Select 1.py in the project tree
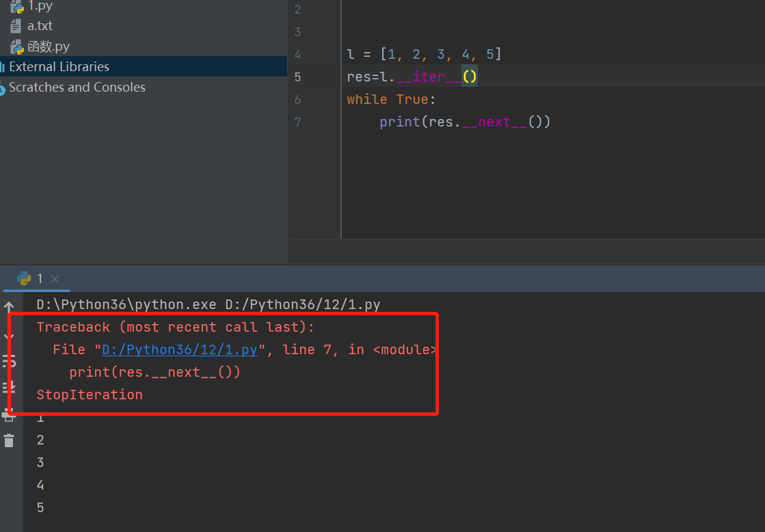The width and height of the screenshot is (765, 532). pos(40,6)
